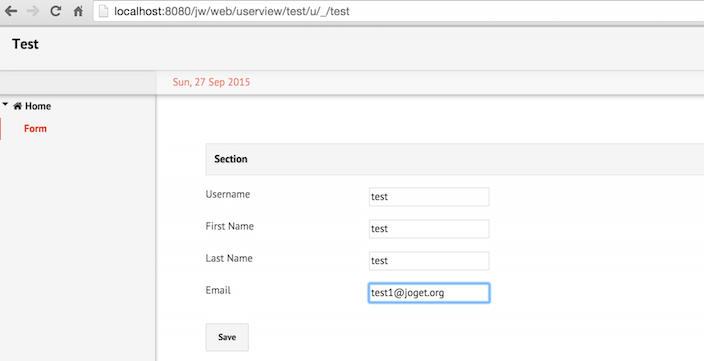704x361 pixels.
Task: Submit the form with the Save button
Action: [227, 337]
